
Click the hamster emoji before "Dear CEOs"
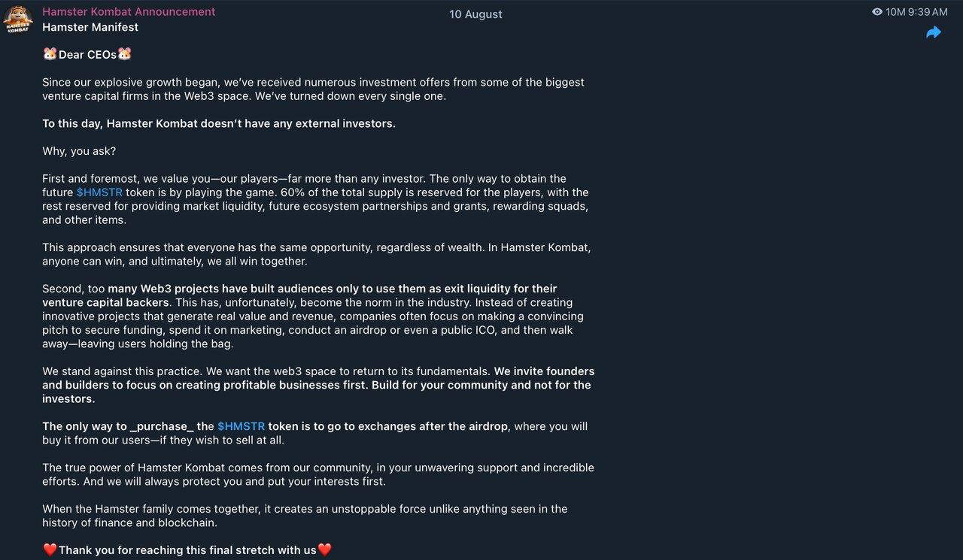(x=50, y=54)
